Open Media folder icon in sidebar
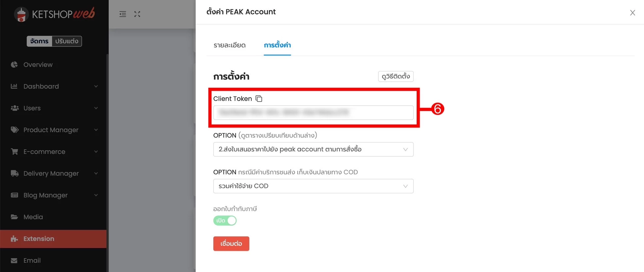This screenshot has height=272, width=644. tap(14, 217)
